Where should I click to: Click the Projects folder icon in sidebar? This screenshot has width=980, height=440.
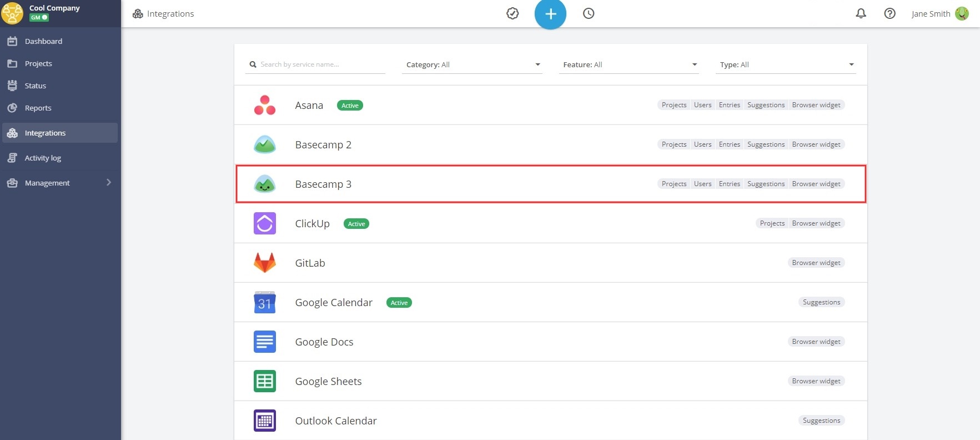pos(12,63)
